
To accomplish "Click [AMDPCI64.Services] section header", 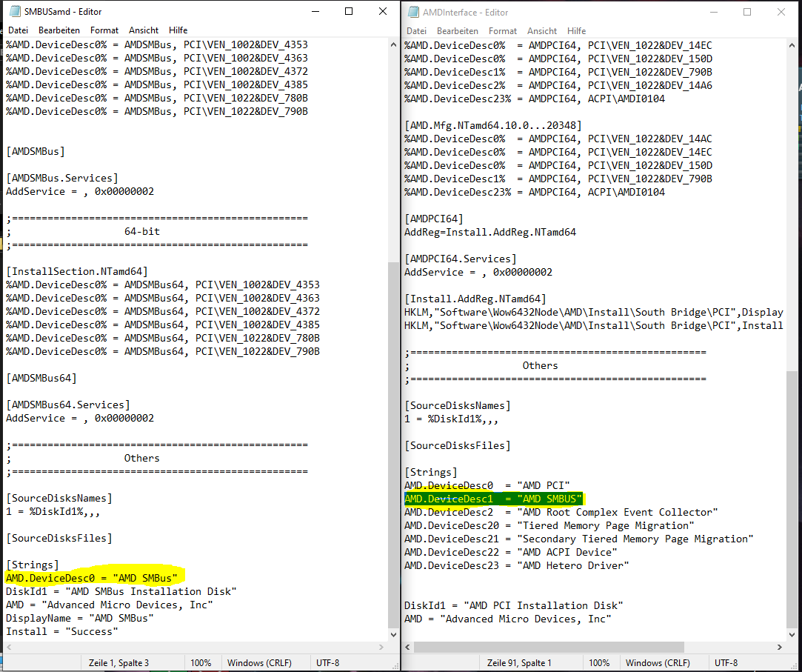I will 461,259.
